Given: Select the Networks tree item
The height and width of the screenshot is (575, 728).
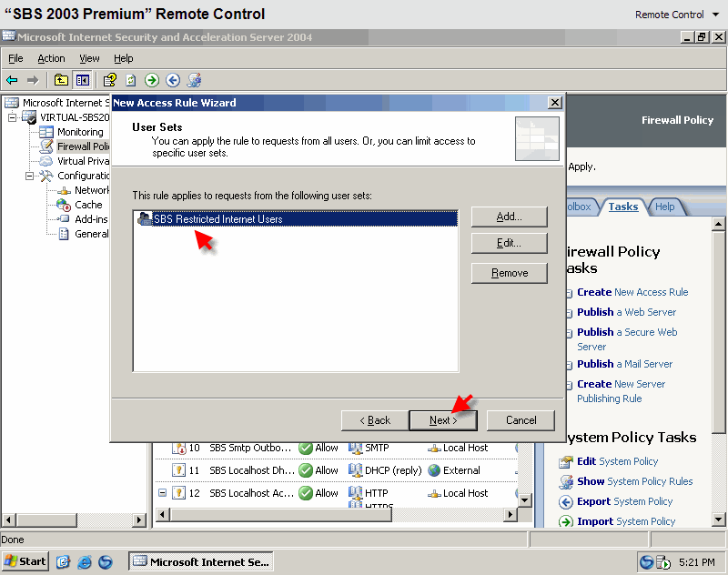Looking at the screenshot, I should pyautogui.click(x=92, y=190).
